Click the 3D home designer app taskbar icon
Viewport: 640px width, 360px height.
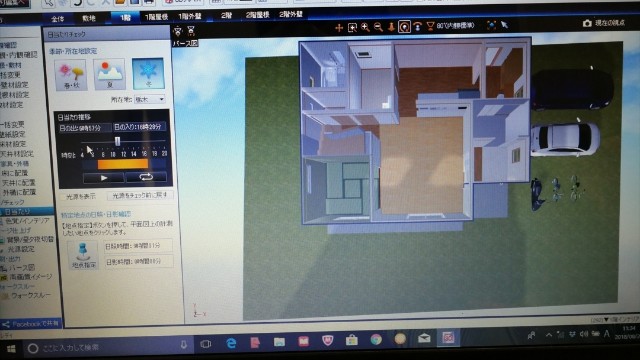[448, 338]
